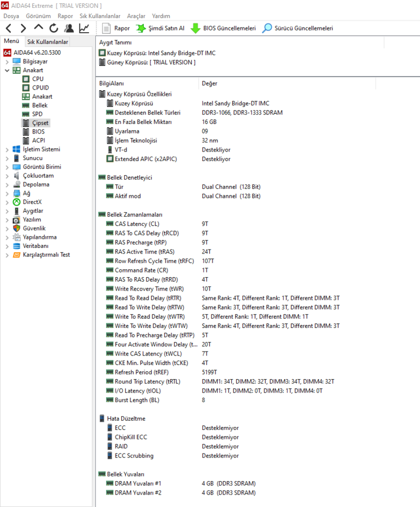The image size is (420, 507).
Task: Expand the Ağ tree node
Action: (x=7, y=193)
